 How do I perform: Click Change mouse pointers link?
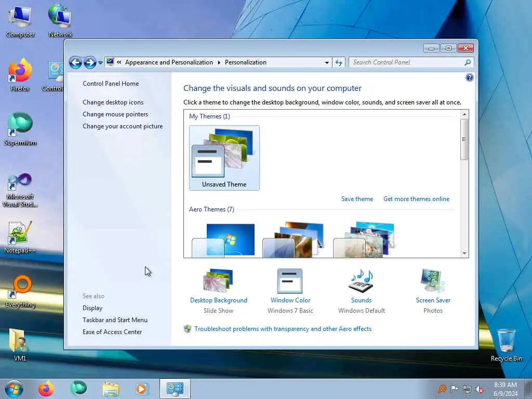point(115,114)
